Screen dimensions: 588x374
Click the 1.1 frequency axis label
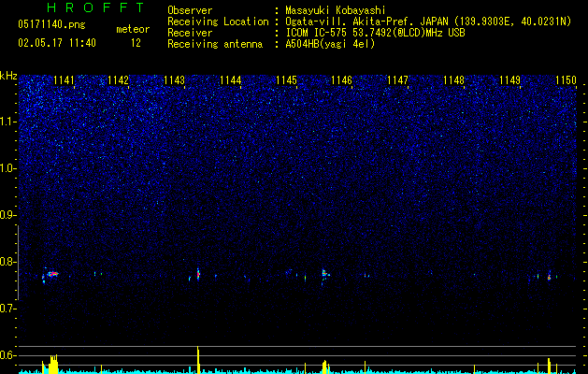[7, 122]
